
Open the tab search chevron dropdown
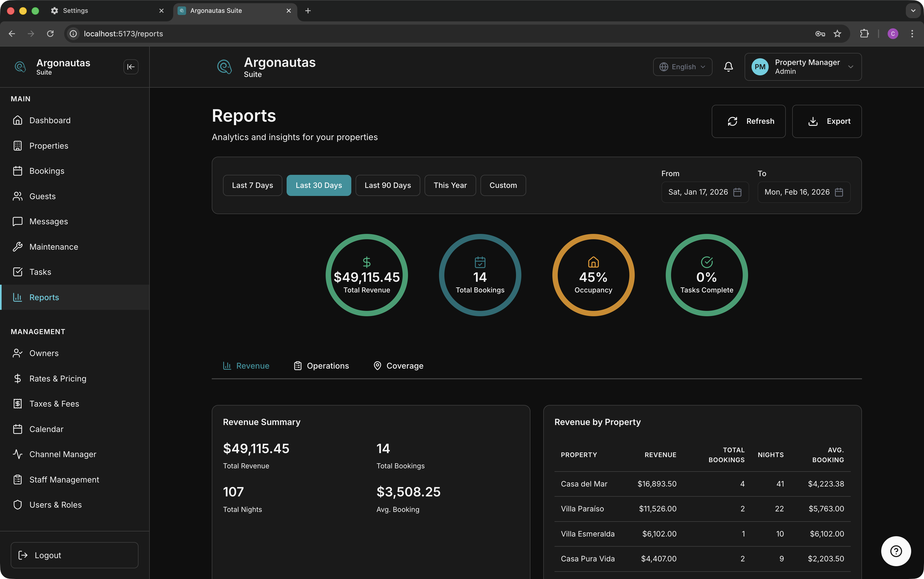tap(913, 11)
